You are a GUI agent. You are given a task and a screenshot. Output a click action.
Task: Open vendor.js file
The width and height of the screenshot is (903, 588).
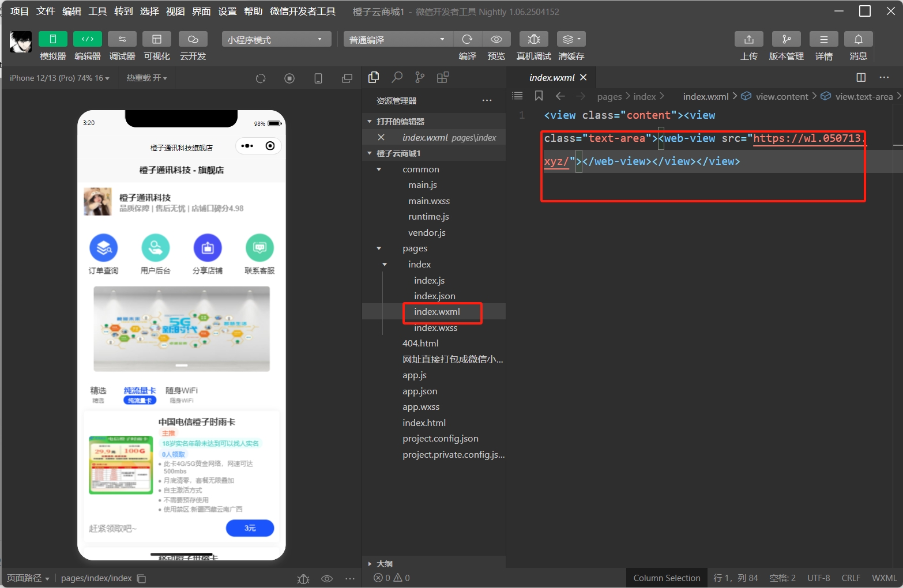point(427,233)
